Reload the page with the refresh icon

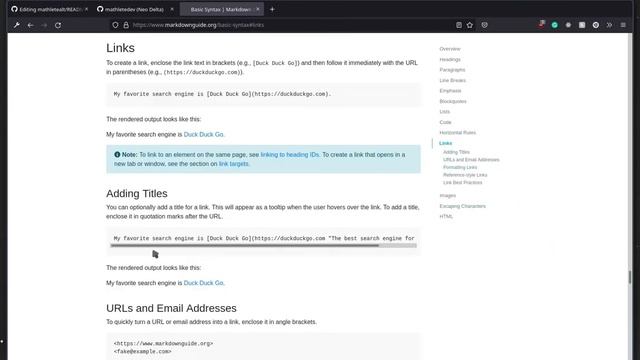tap(58, 25)
